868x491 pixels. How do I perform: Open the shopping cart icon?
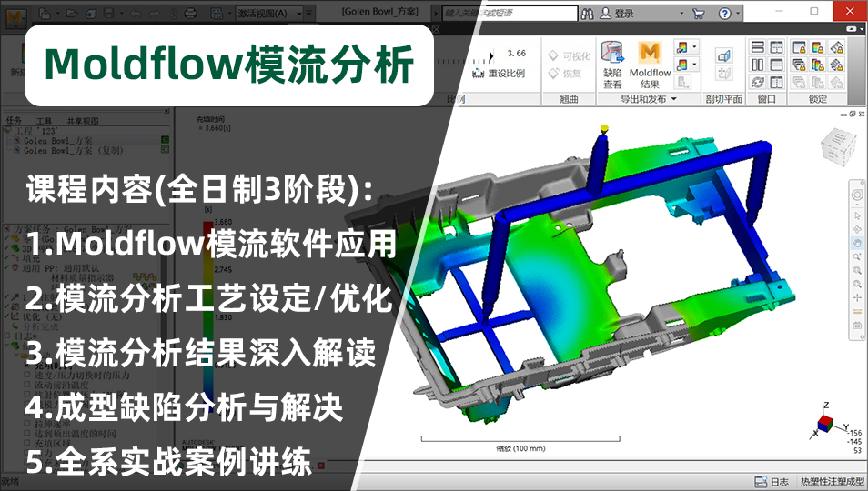tap(698, 14)
